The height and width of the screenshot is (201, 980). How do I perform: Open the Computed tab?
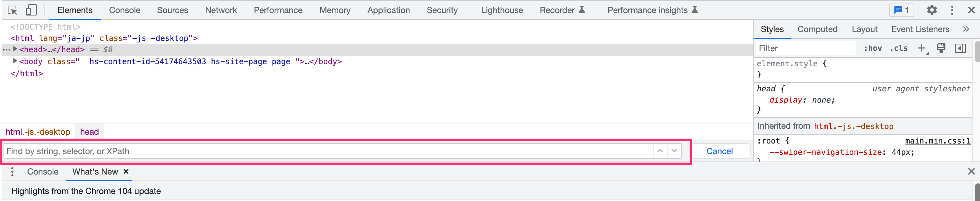tap(817, 29)
